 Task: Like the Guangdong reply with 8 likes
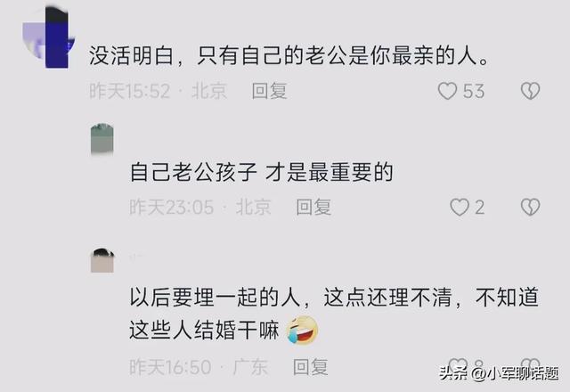(458, 365)
